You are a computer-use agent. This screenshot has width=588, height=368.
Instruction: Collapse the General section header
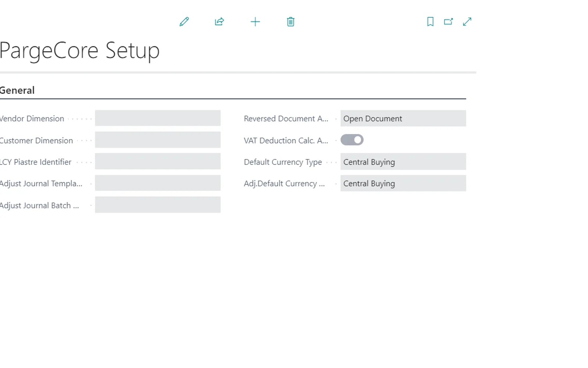pos(17,90)
